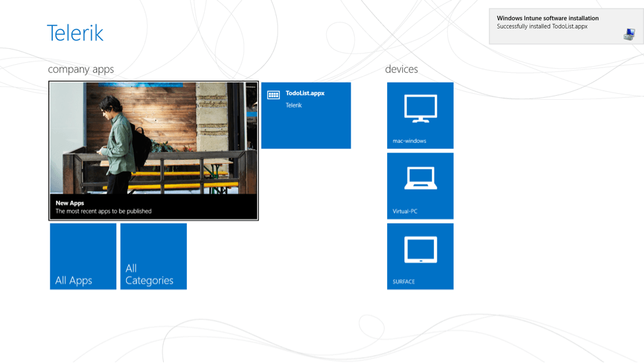Open the All Apps tile

click(83, 257)
